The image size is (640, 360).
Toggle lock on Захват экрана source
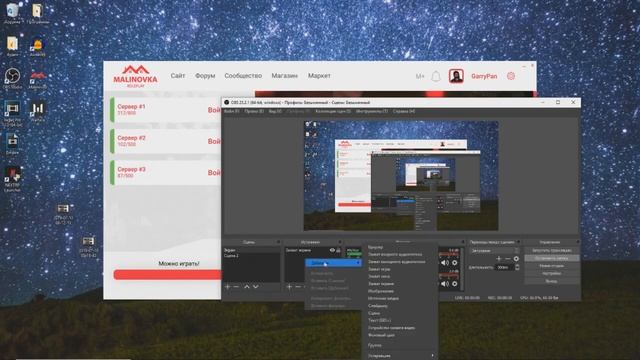click(x=338, y=250)
